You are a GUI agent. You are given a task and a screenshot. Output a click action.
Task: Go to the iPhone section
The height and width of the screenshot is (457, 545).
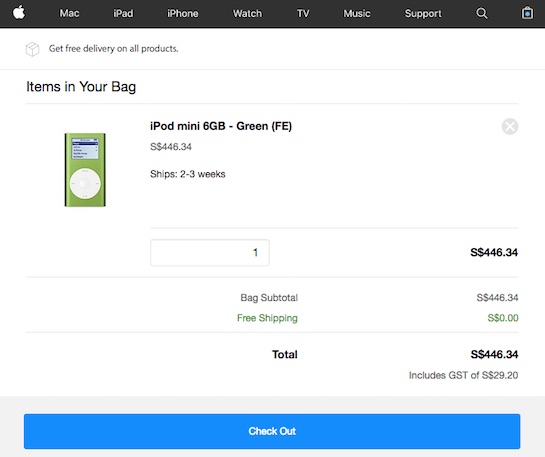182,13
